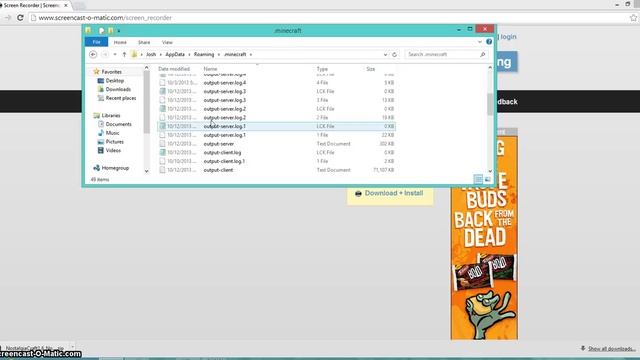Image resolution: width=640 pixels, height=360 pixels.
Task: Select the output-client Text Document
Action: coord(276,170)
